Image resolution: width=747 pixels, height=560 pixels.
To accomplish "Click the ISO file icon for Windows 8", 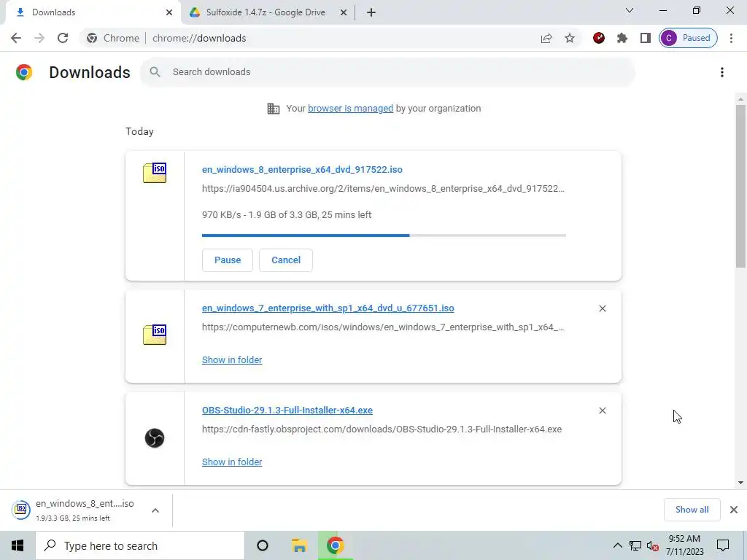I will (x=155, y=173).
